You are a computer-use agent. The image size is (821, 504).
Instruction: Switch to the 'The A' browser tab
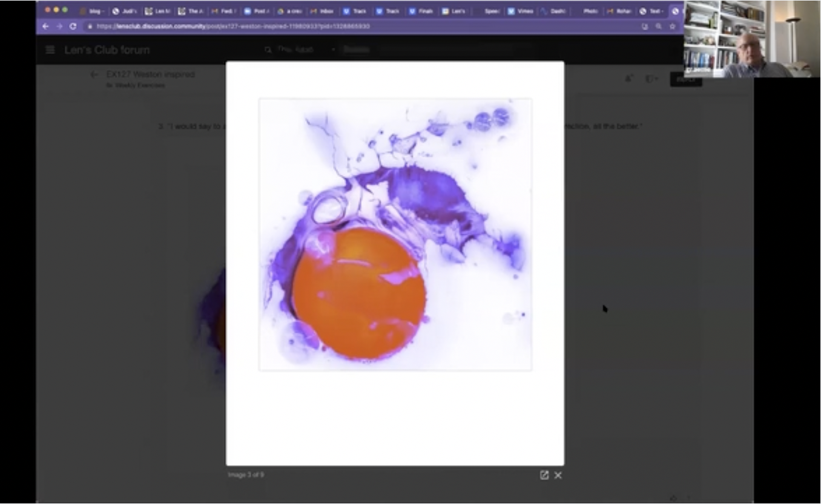pos(190,11)
